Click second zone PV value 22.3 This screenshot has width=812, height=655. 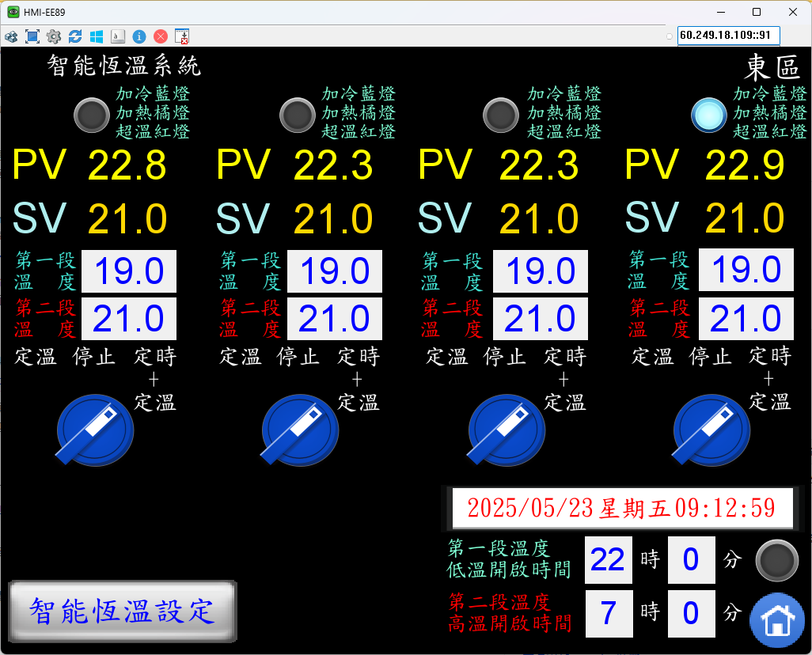pos(333,165)
